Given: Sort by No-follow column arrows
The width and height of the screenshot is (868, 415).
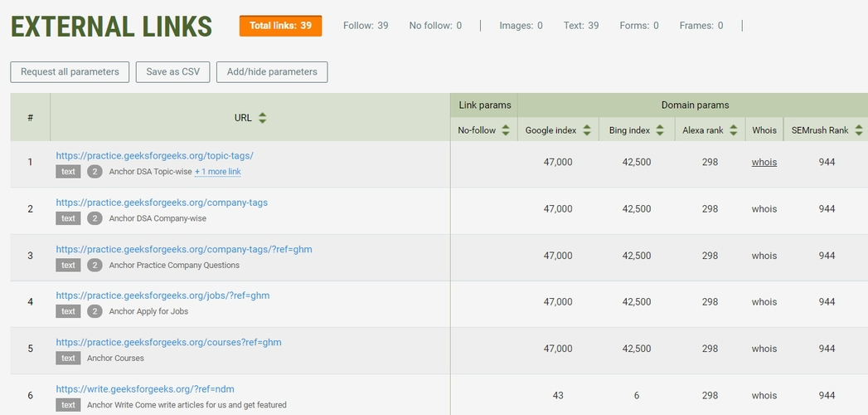Looking at the screenshot, I should pyautogui.click(x=506, y=130).
